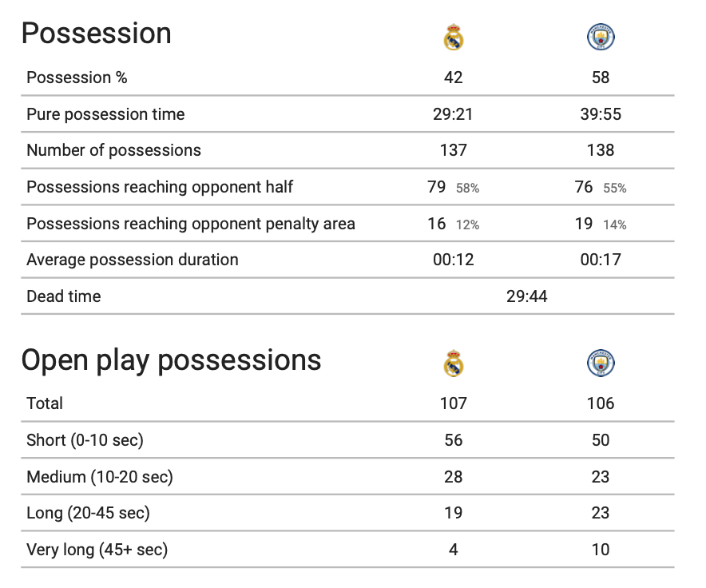Select the Possession section heading

point(97,34)
